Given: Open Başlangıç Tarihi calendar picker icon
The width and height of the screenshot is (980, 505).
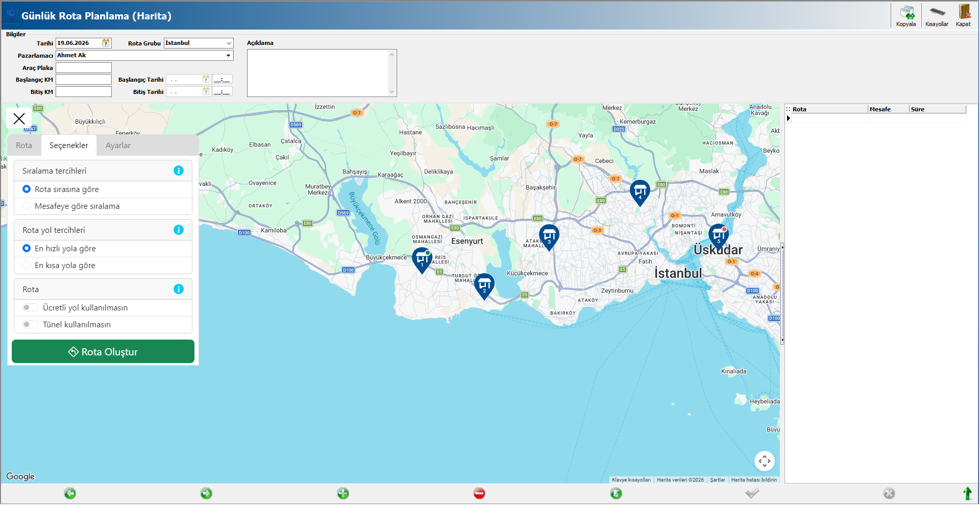Looking at the screenshot, I should pos(206,79).
